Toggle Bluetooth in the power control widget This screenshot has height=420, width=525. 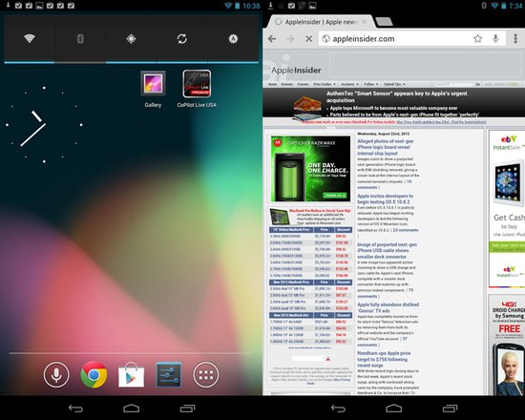[80, 38]
